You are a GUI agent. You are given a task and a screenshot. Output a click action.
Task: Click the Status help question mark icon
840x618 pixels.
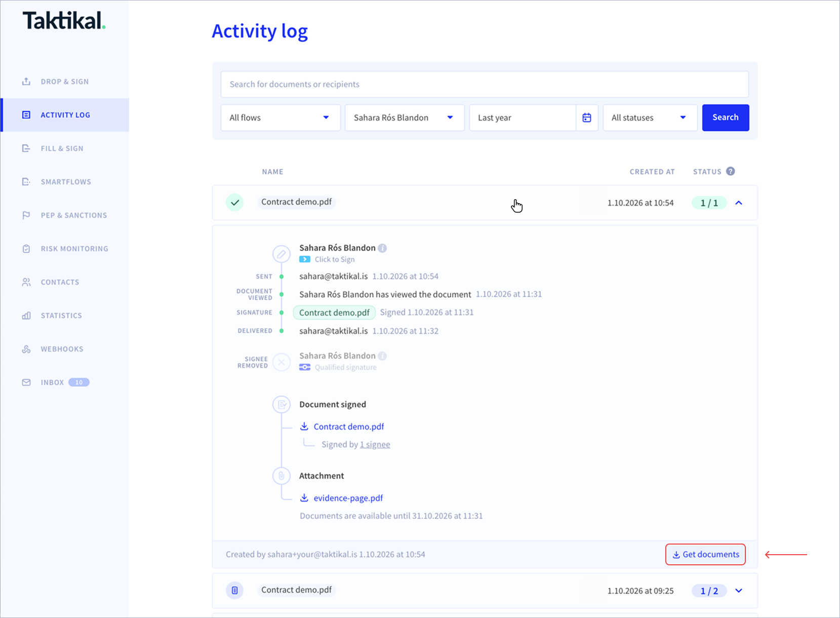(730, 171)
